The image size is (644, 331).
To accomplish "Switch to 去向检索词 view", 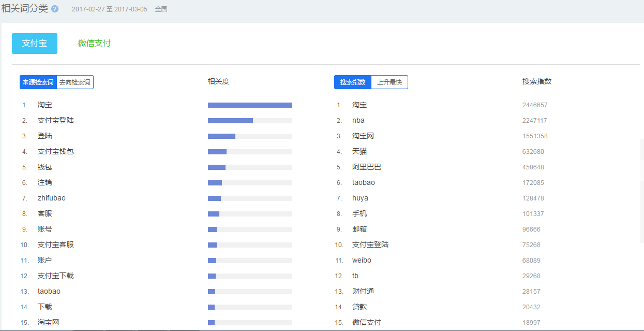I will tap(75, 82).
